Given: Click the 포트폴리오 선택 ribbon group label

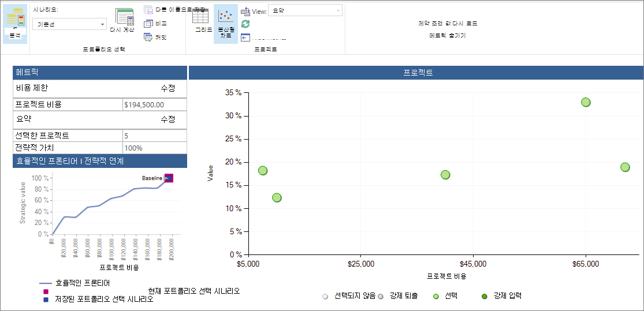Looking at the screenshot, I should click(x=104, y=49).
